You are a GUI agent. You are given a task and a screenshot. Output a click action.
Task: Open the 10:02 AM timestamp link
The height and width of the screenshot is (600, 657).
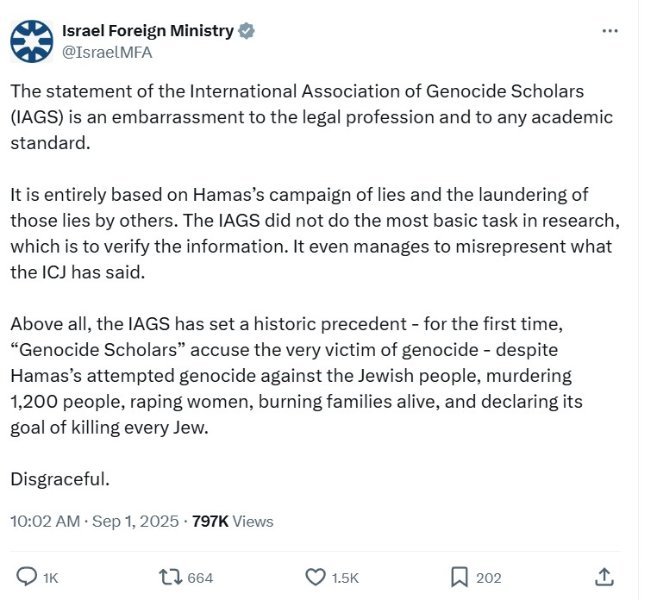tap(45, 521)
